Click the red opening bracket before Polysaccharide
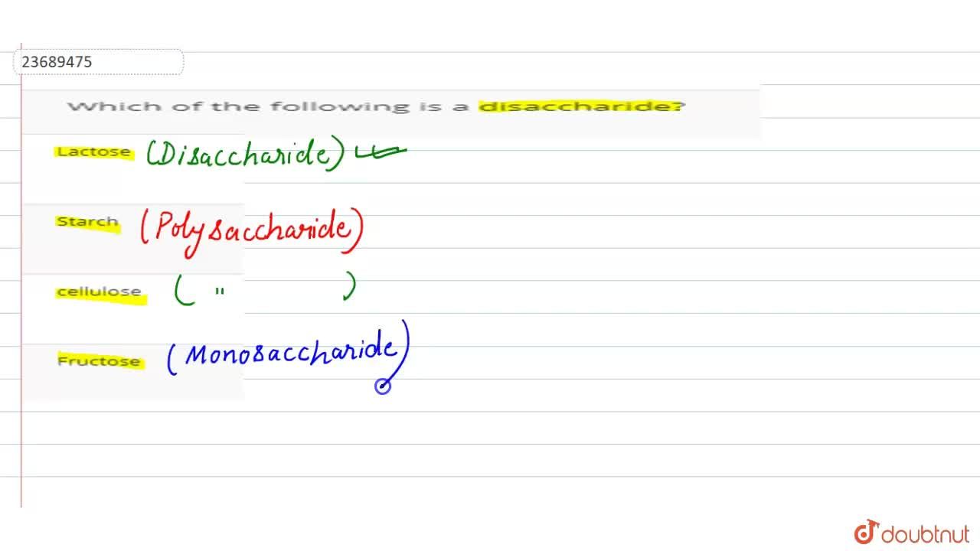 coord(145,228)
